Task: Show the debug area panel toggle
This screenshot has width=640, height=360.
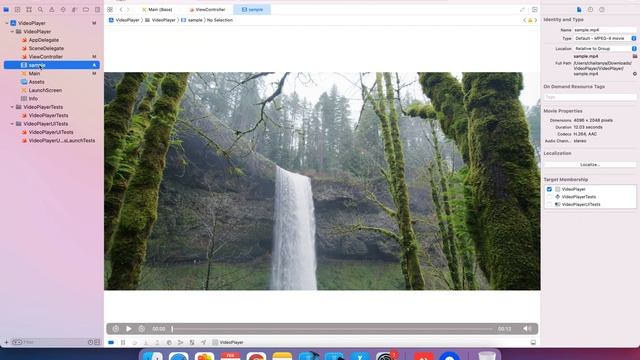Action: pos(533,342)
